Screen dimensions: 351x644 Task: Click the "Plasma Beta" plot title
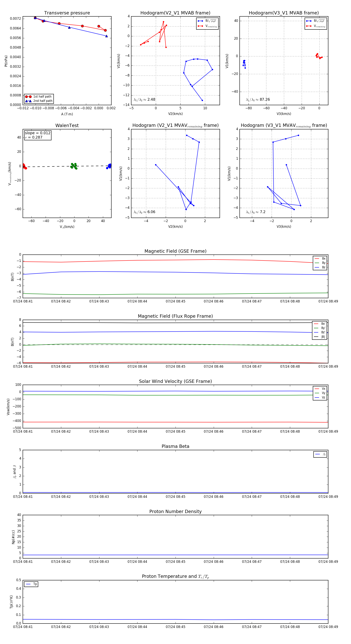[x=175, y=446]
